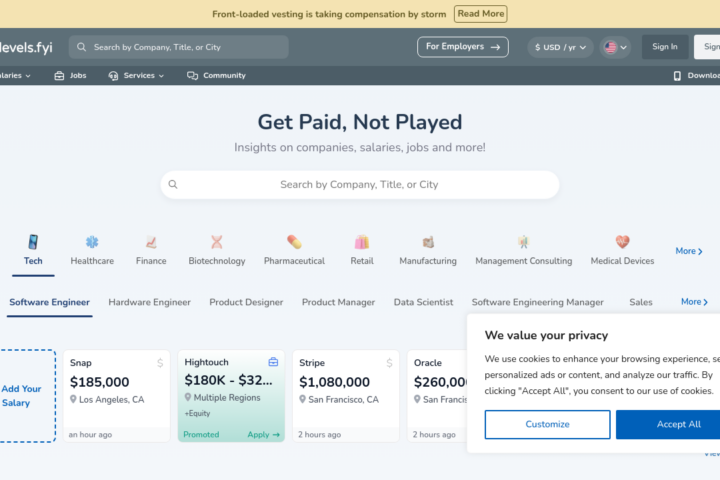Screen dimensions: 720x480
Task: Switch to the Product Manager tab
Action: [x=338, y=302]
